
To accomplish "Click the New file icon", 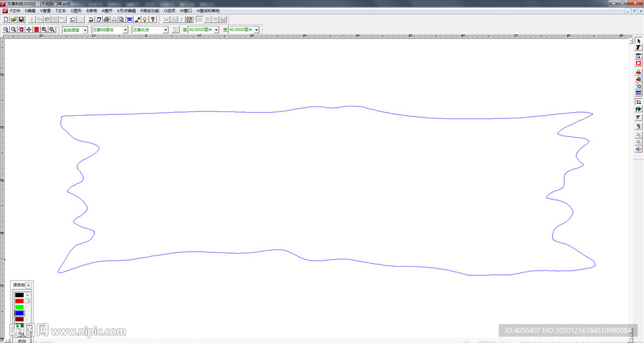I will point(6,20).
